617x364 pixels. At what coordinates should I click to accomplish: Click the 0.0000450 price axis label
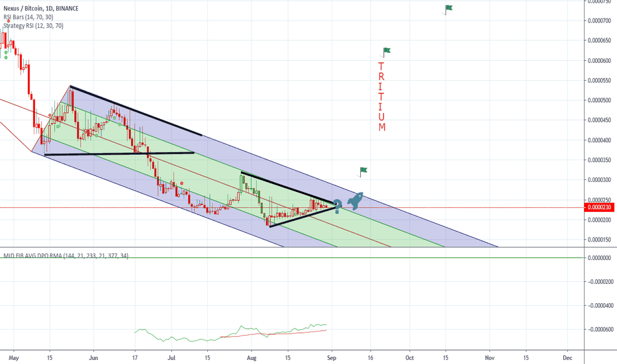[x=599, y=120]
